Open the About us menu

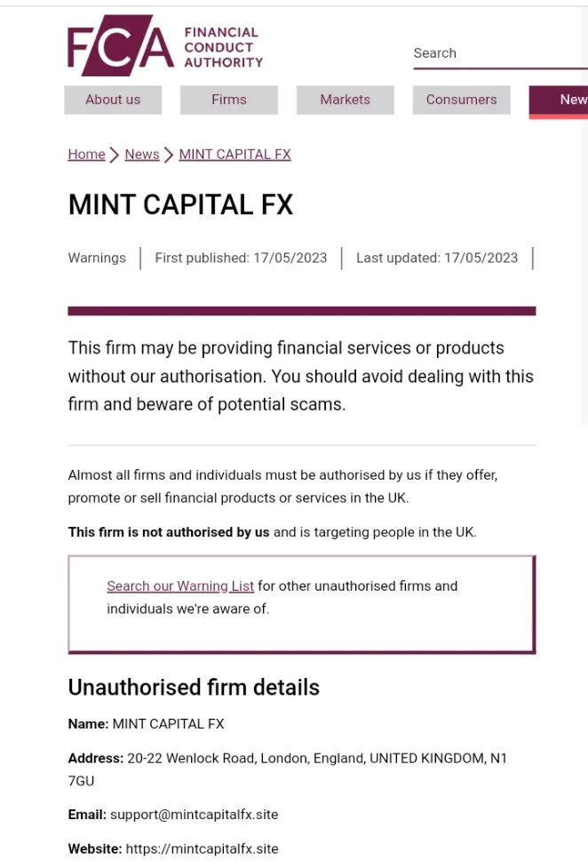click(x=113, y=100)
